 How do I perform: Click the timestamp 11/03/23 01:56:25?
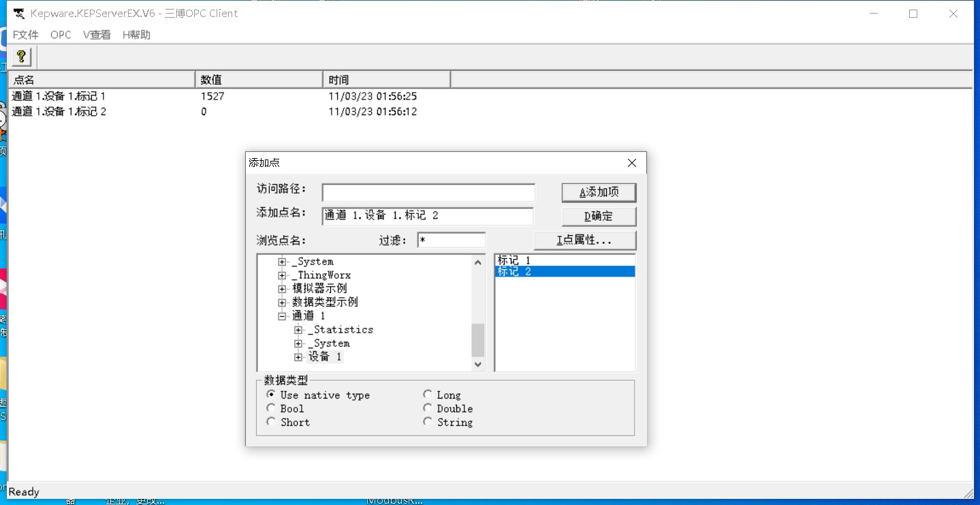point(373,97)
